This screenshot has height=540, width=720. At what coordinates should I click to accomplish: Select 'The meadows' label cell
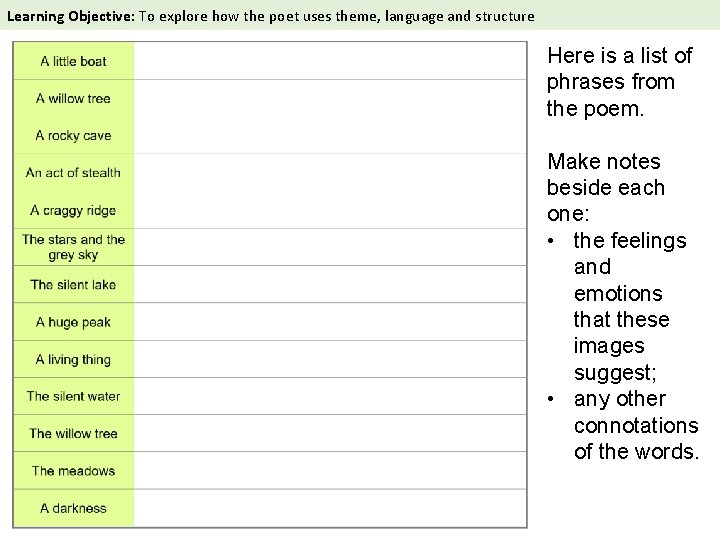73,471
